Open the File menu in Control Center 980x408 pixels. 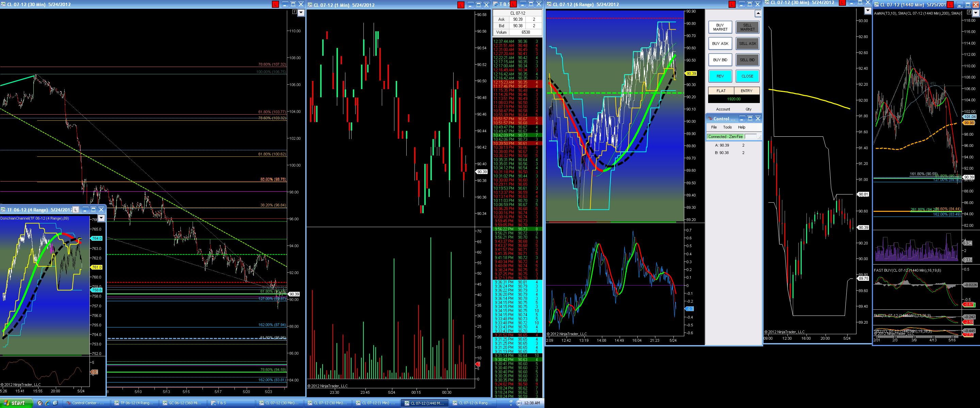pos(714,128)
